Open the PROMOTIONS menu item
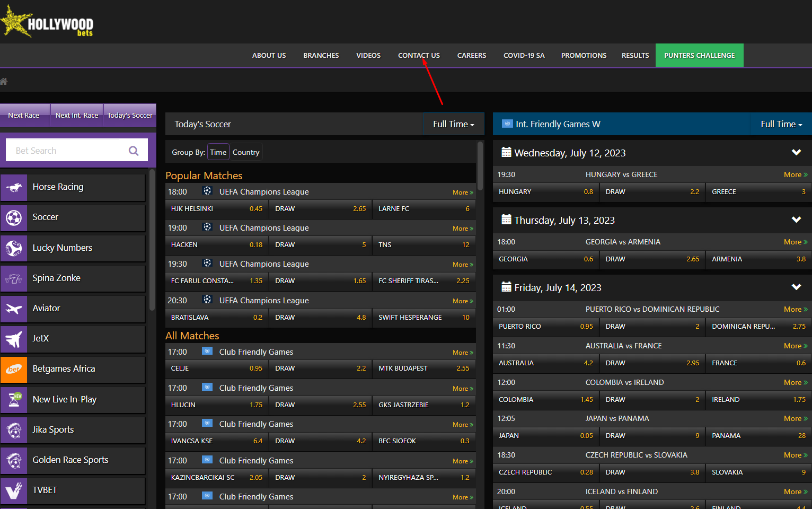The height and width of the screenshot is (509, 812). pos(584,55)
